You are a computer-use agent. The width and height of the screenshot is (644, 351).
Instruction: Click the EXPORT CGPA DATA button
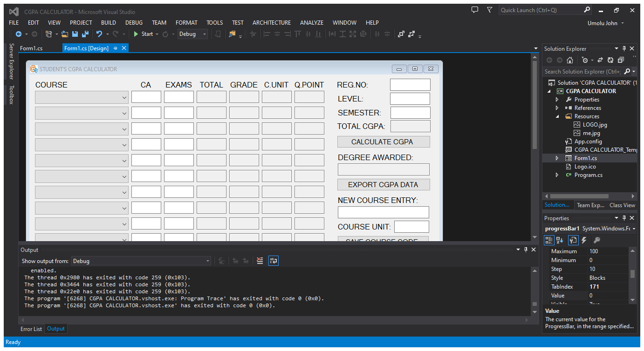tap(384, 185)
